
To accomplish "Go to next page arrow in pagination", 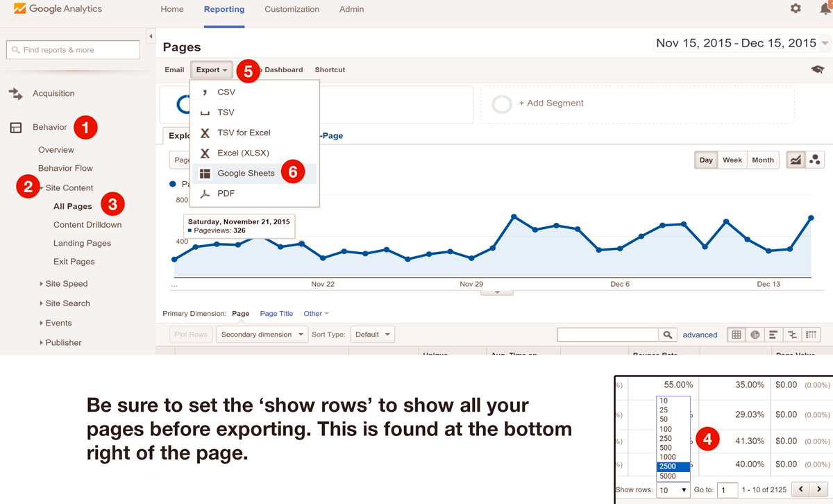I will [x=821, y=489].
